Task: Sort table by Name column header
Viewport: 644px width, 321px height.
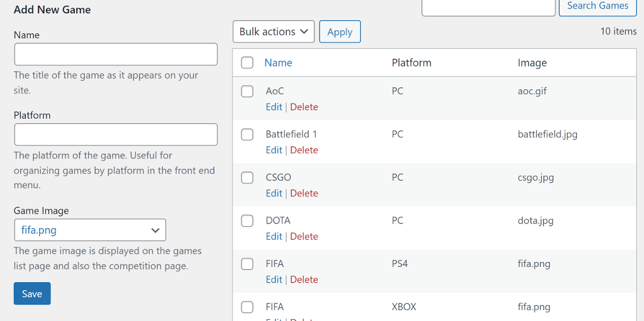Action: [x=278, y=63]
